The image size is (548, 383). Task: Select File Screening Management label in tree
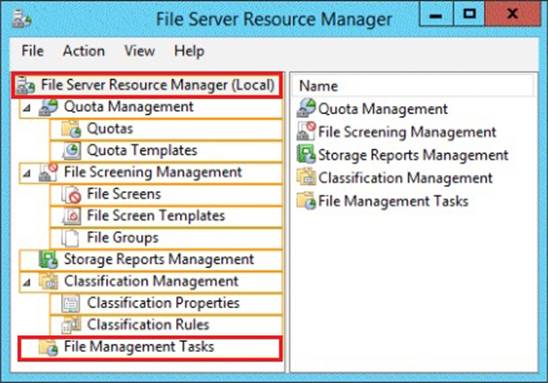tap(153, 172)
